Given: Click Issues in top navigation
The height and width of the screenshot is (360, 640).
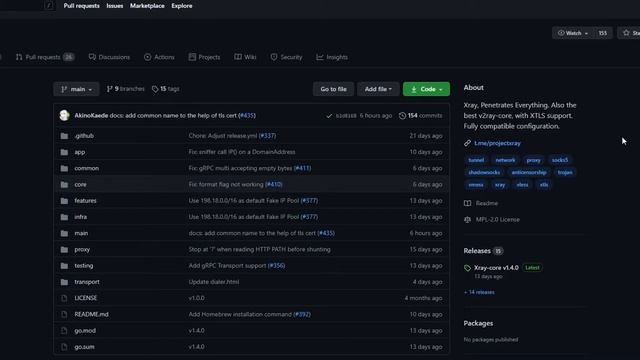Looking at the screenshot, I should click(x=115, y=6).
